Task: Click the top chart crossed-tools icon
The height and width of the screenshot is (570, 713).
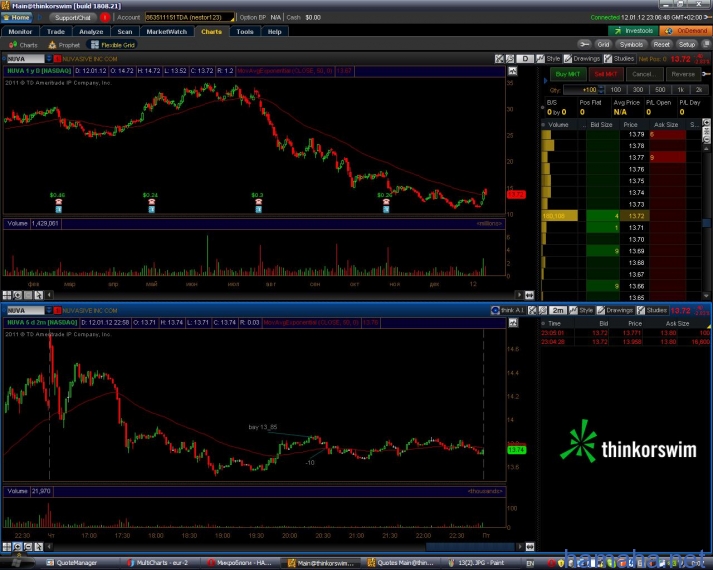Action: click(x=499, y=59)
